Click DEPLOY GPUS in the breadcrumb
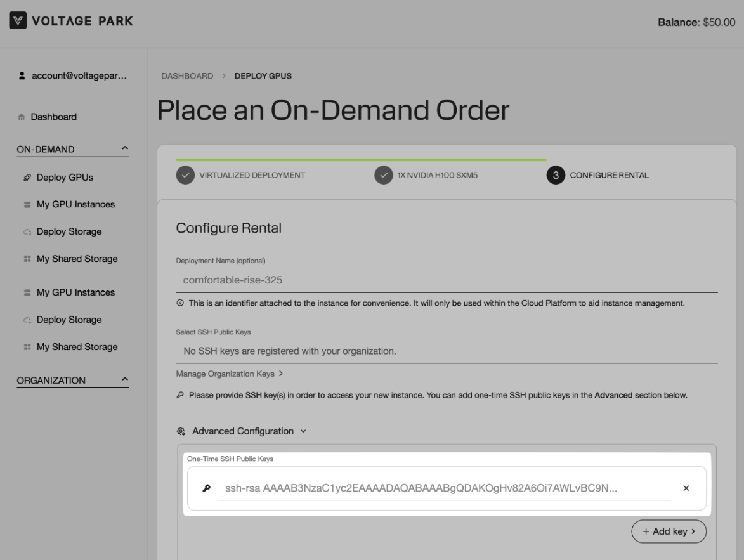This screenshot has width=744, height=560. coord(263,76)
